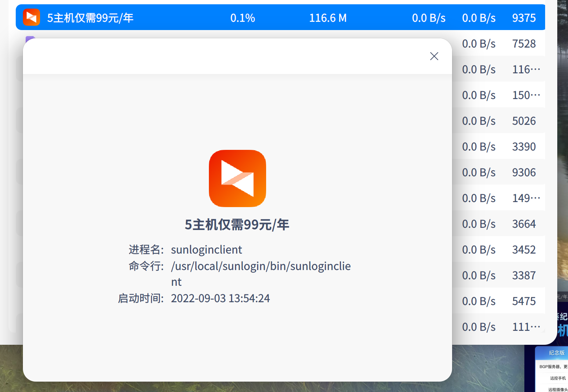Select the highlighted 5主机仅需99元/年 process row name
Viewport: 568px width, 392px height.
[90, 18]
